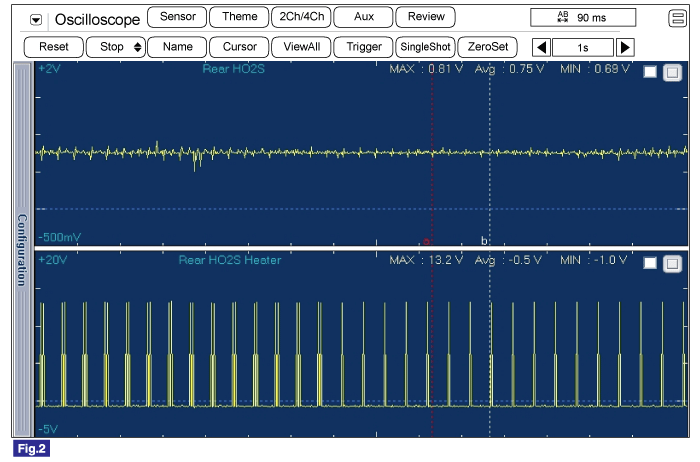Screen dimensions: 700x462
Task: Click the ZeroSet button
Action: (488, 47)
